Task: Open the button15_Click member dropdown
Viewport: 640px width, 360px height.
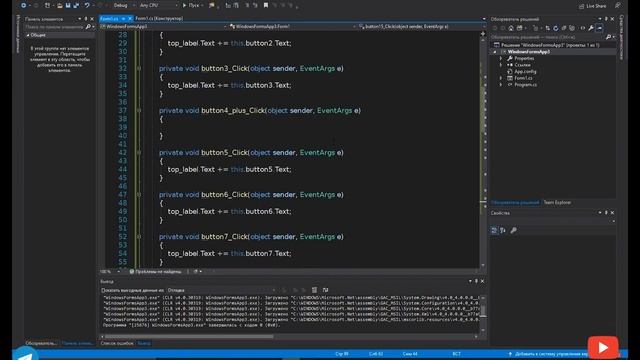Action: pyautogui.click(x=420, y=27)
